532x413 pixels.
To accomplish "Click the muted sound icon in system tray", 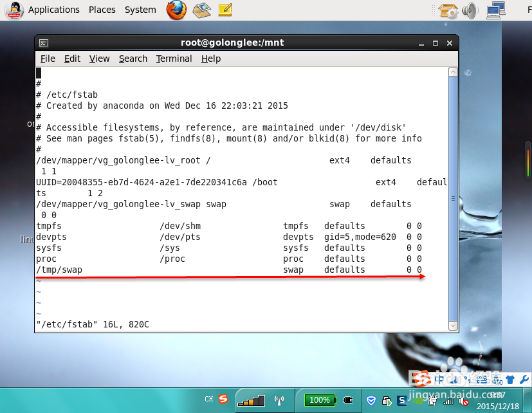I will pyautogui.click(x=465, y=401).
